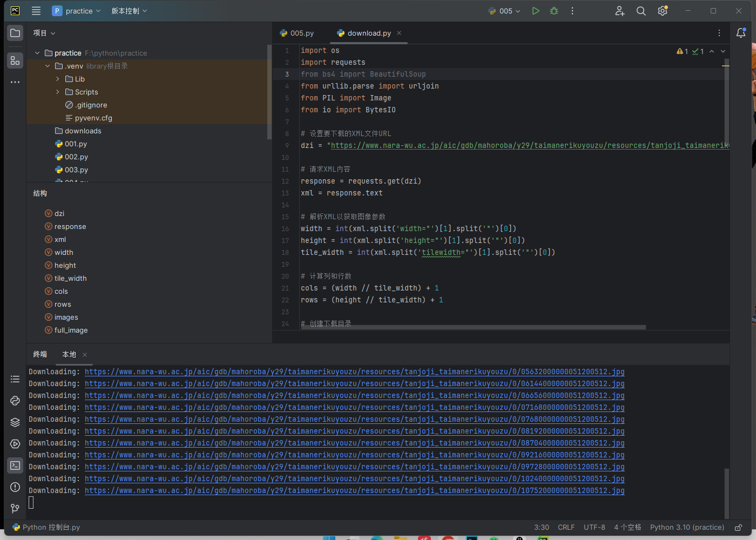Open the main hamburger menu
This screenshot has height=540, width=756.
coord(36,11)
